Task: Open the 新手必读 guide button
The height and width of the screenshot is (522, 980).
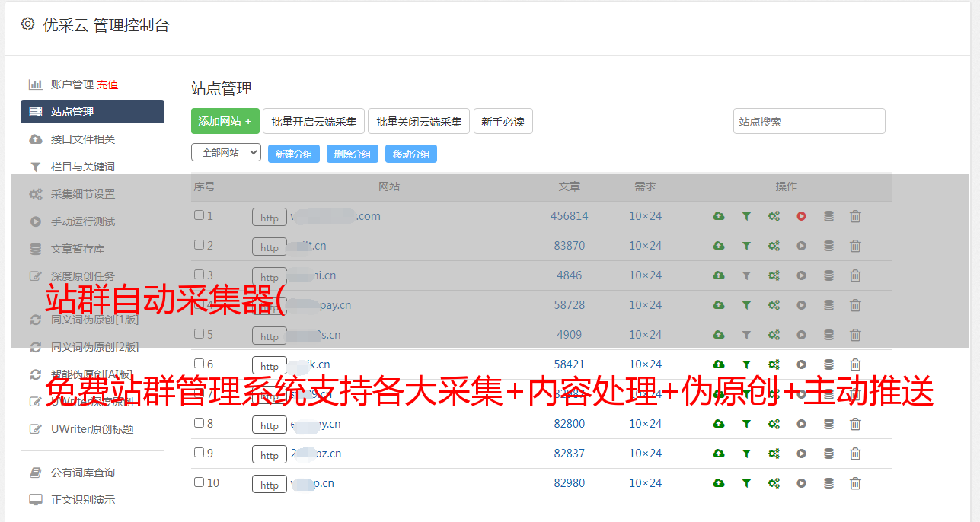Action: coord(503,121)
